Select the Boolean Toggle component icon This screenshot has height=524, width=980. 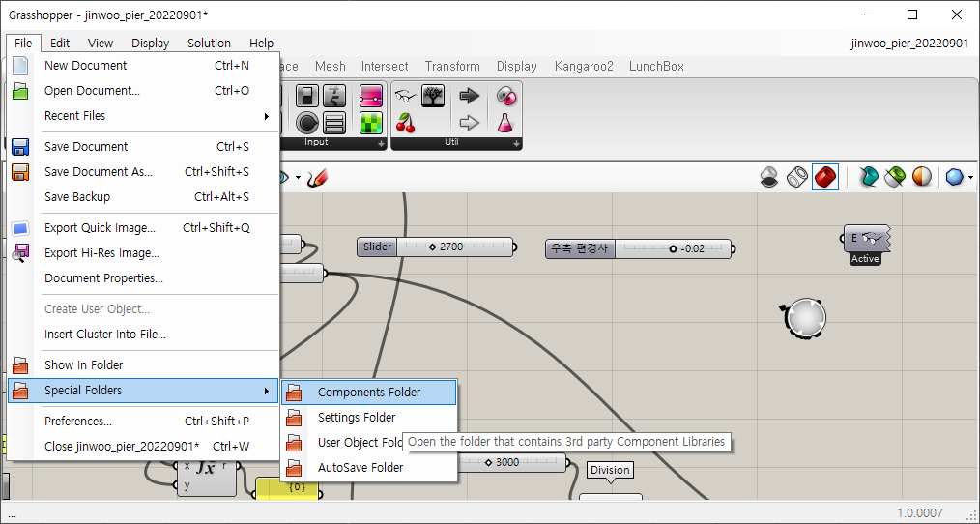[x=307, y=97]
